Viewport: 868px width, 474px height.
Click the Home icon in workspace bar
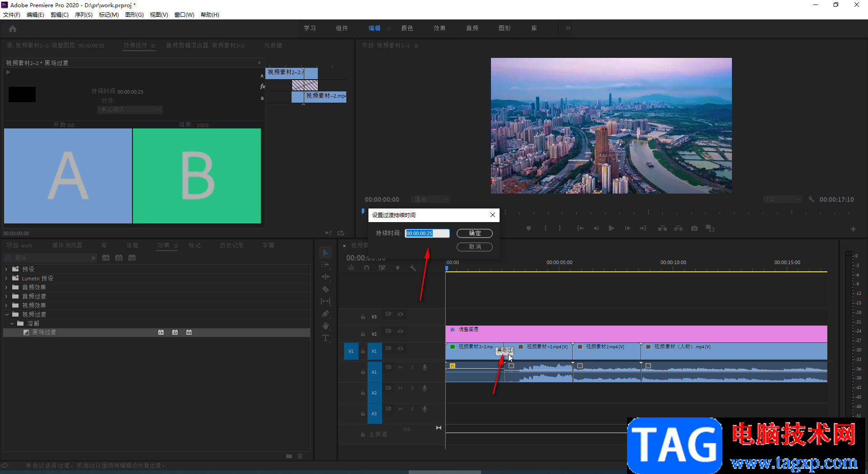coord(13,29)
